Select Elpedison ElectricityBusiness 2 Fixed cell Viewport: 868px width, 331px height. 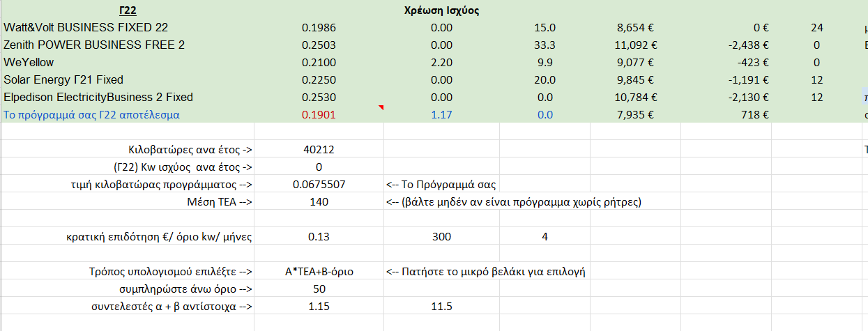click(127, 98)
